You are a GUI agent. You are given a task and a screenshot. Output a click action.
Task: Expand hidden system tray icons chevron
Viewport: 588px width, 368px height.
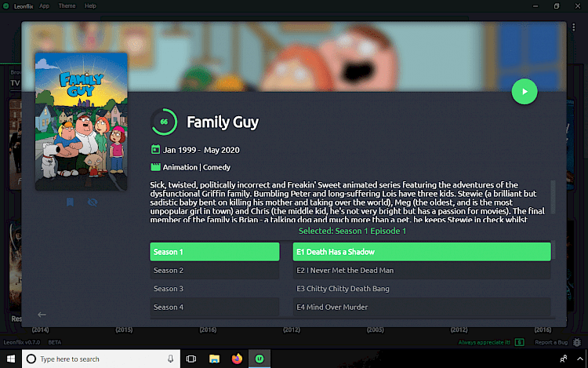(579, 359)
